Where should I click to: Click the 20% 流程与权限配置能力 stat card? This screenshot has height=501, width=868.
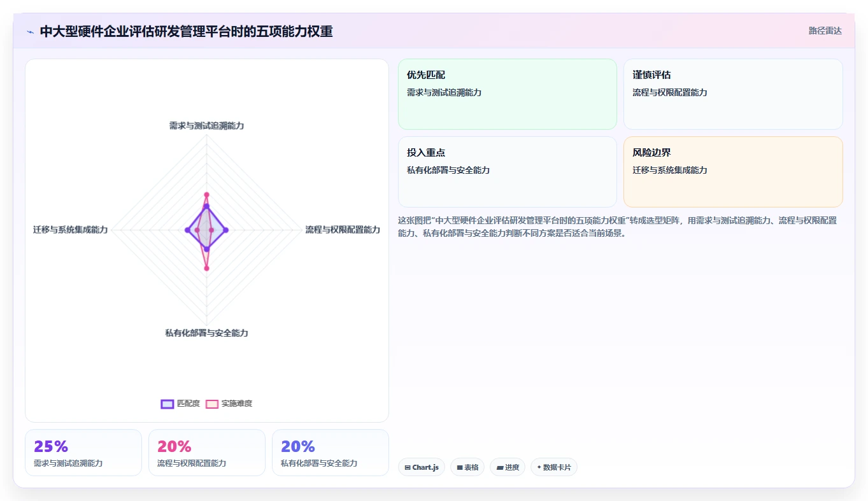(207, 453)
